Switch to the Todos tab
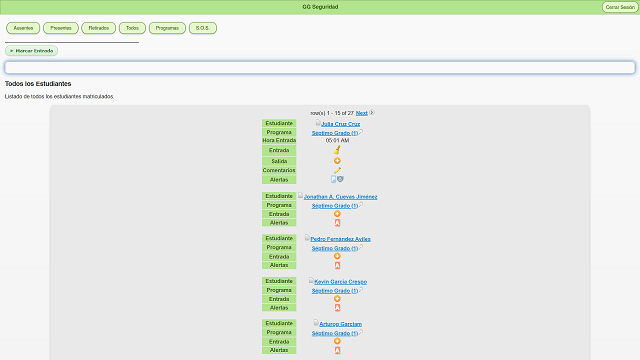640x360 pixels. (132, 28)
